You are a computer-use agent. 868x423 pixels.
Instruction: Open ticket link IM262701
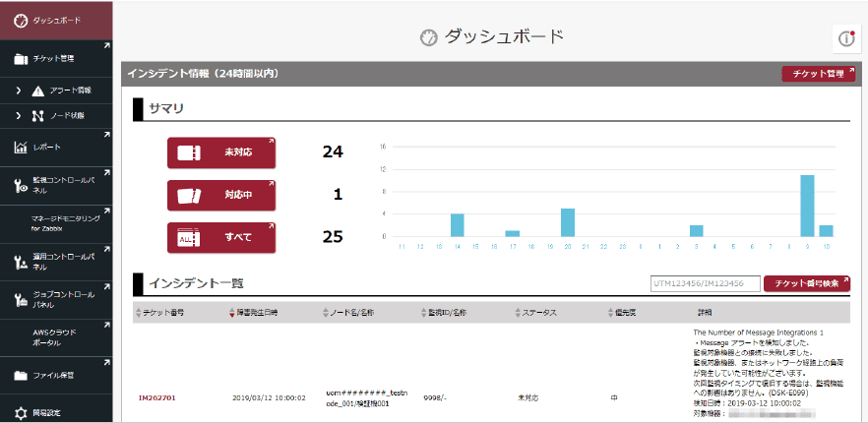tap(157, 398)
